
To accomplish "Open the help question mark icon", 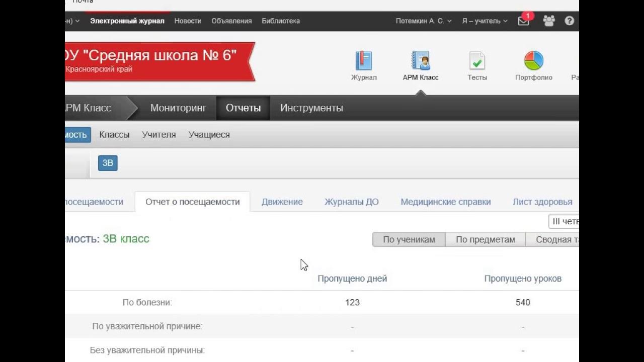I will pyautogui.click(x=569, y=21).
